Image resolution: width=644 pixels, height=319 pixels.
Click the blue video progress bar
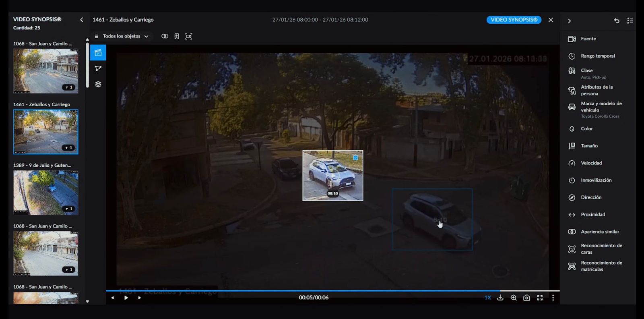pyautogui.click(x=302, y=290)
